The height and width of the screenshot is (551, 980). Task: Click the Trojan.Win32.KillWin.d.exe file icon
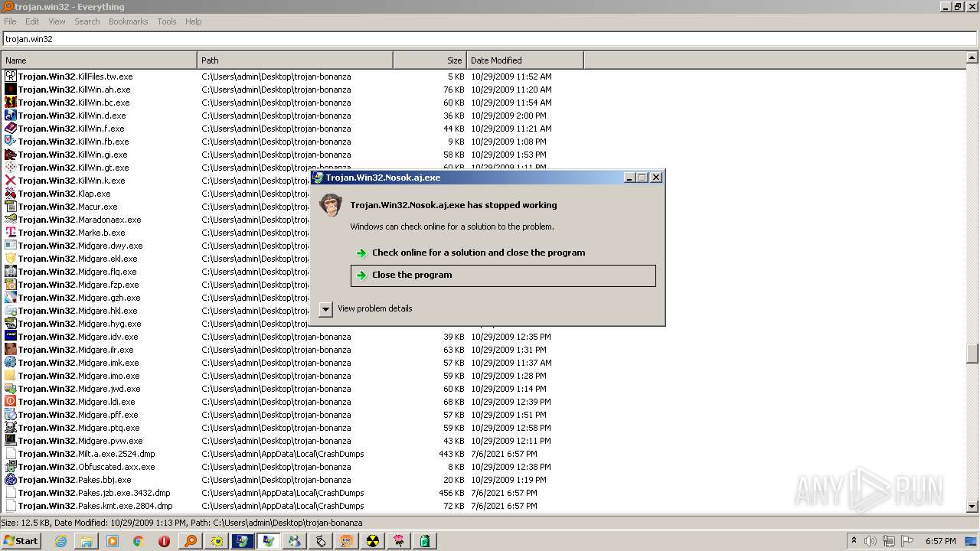10,116
